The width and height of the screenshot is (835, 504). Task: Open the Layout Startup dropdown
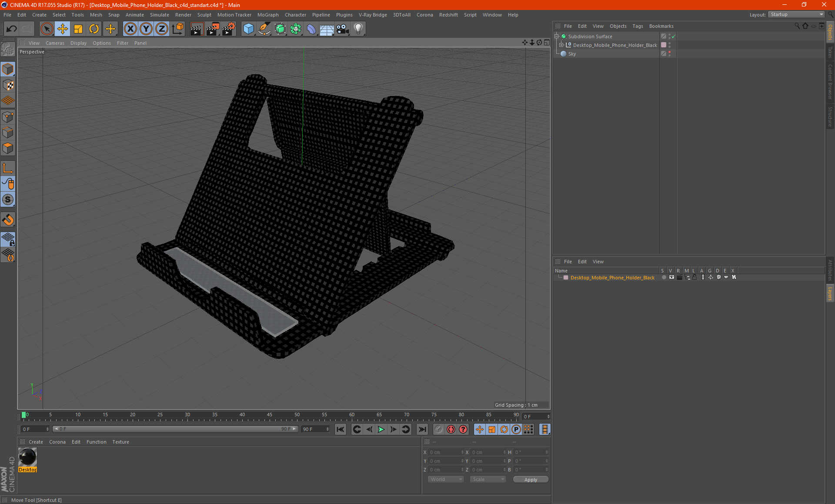tap(796, 14)
